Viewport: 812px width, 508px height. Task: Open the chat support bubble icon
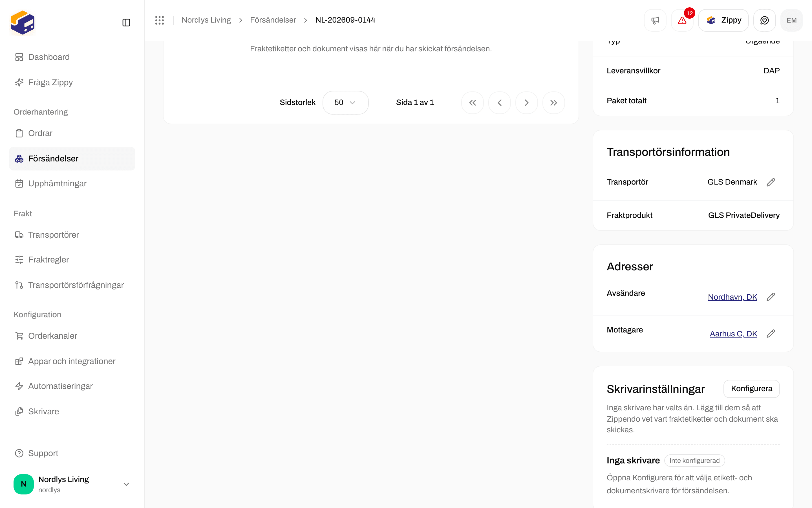click(764, 20)
